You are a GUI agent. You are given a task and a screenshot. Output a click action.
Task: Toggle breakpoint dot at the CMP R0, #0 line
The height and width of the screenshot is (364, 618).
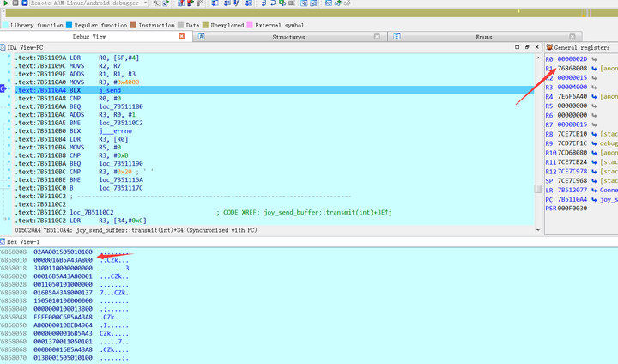[9, 98]
